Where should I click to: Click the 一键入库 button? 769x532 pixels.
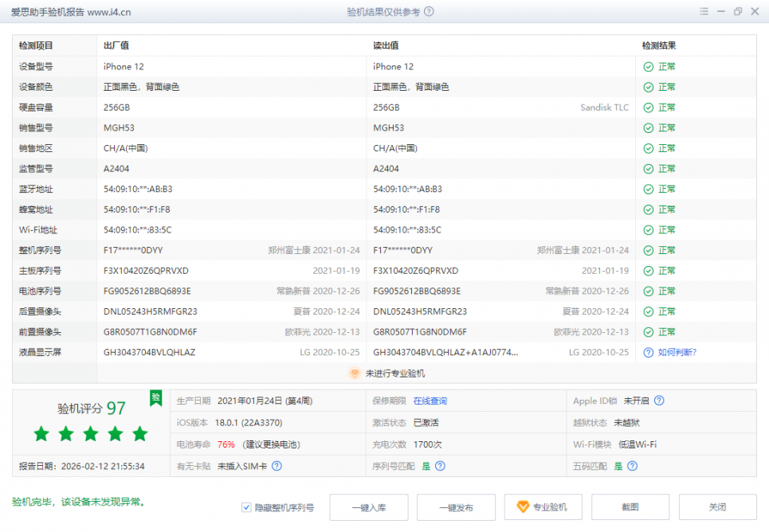pos(368,507)
